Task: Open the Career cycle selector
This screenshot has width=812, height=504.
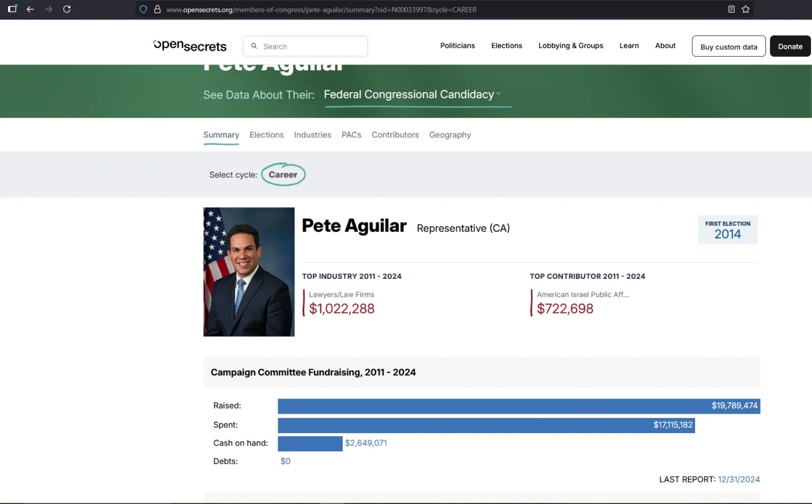Action: (283, 175)
